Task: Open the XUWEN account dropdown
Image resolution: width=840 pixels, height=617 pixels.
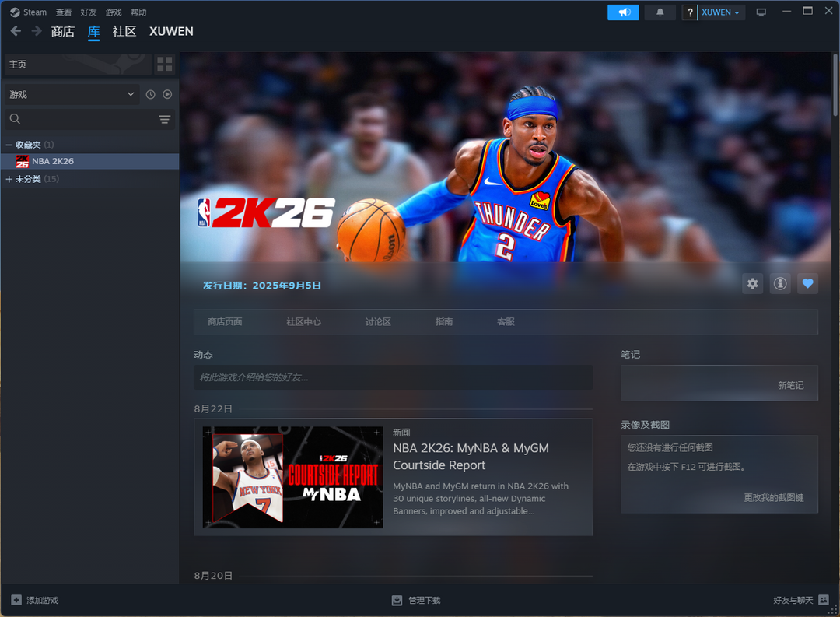Action: [x=721, y=12]
